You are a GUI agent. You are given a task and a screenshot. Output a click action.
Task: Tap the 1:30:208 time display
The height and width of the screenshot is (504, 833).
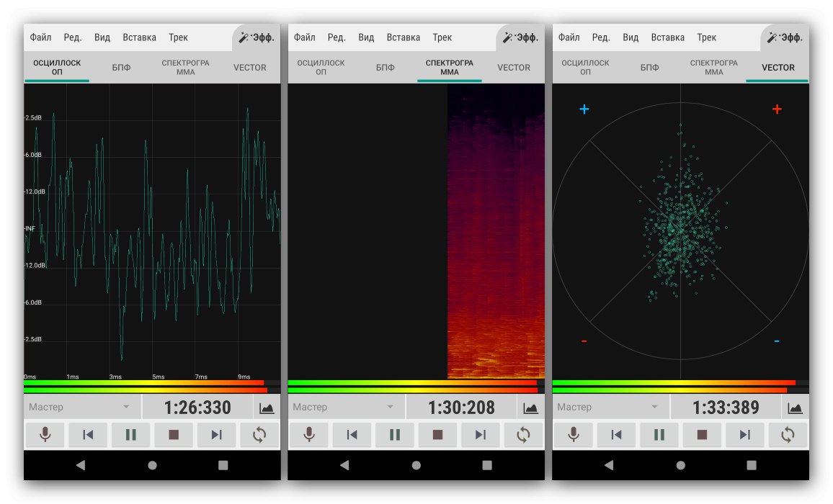(461, 408)
